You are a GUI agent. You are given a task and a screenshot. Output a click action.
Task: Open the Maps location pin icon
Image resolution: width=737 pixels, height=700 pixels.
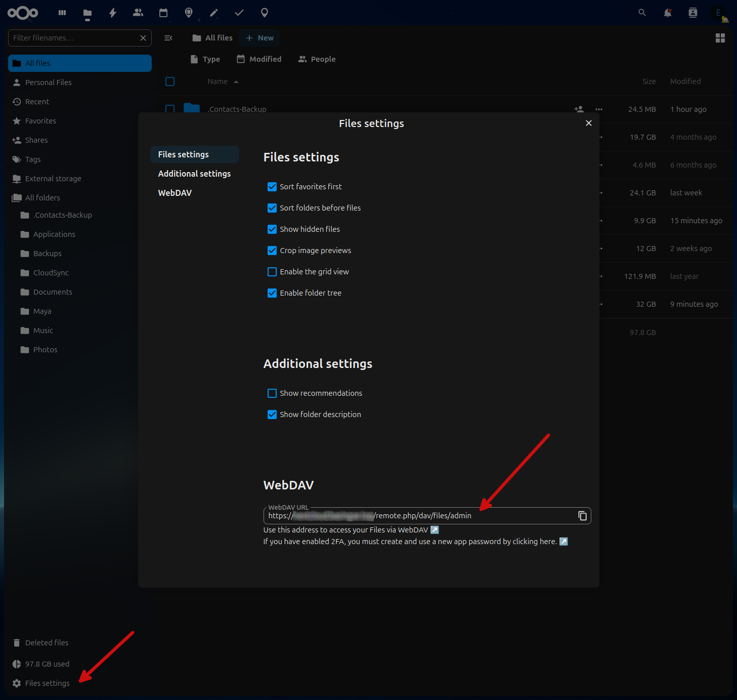click(265, 13)
